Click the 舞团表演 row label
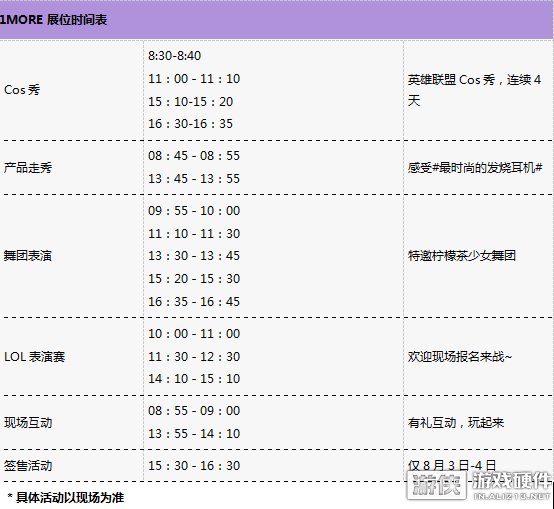The height and width of the screenshot is (509, 554). [x=28, y=255]
